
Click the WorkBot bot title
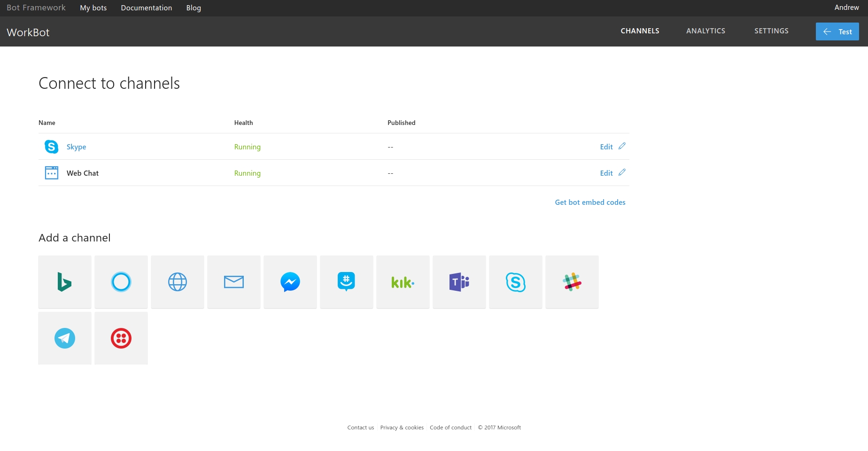point(28,32)
